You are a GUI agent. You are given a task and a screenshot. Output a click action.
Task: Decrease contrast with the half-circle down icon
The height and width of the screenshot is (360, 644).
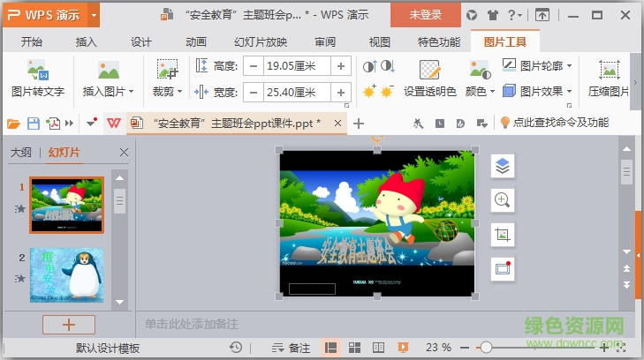387,65
